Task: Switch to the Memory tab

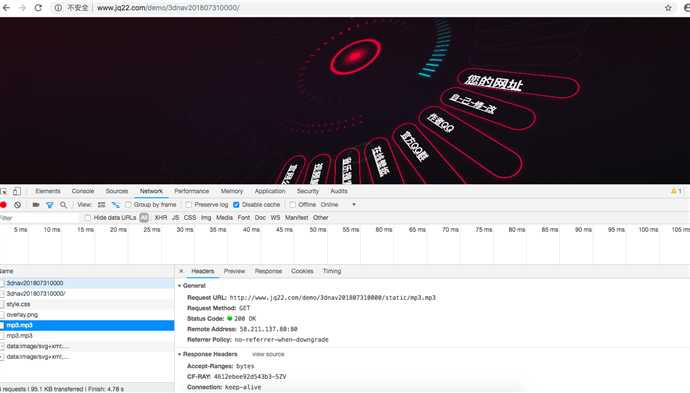Action: click(x=232, y=191)
